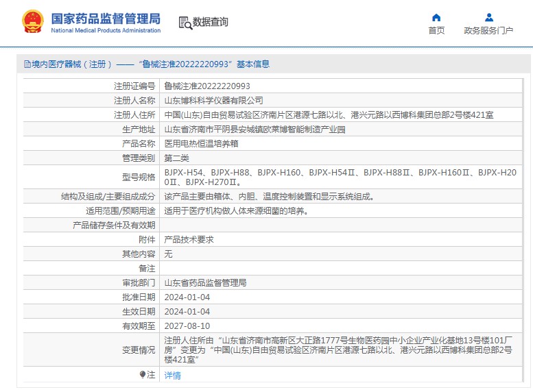Click the 其他内容 row label
Viewport: 533px width, 392px height.
click(139, 254)
